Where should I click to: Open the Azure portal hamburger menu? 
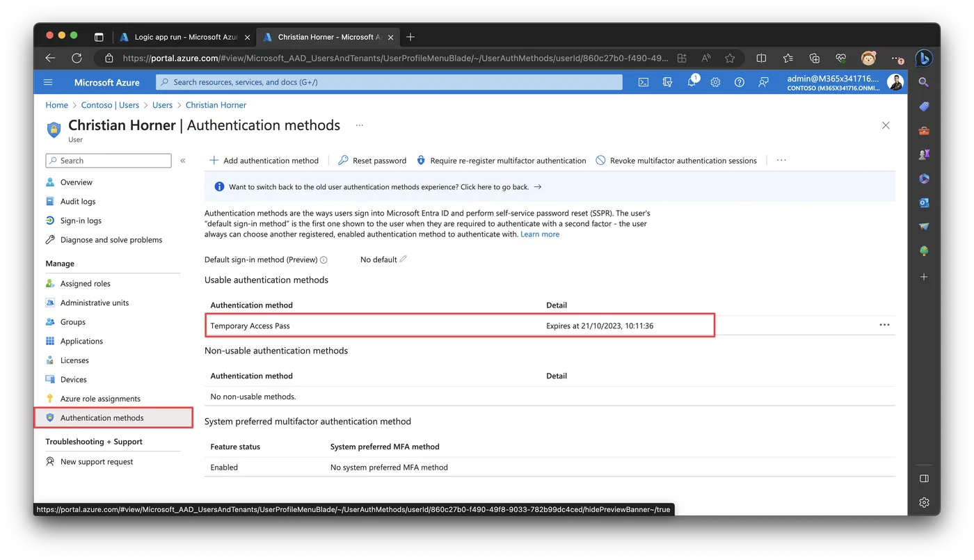point(48,82)
